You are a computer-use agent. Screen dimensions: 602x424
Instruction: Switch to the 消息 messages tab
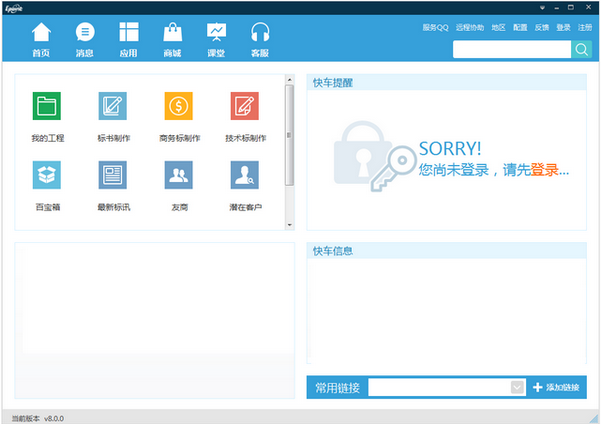[85, 38]
